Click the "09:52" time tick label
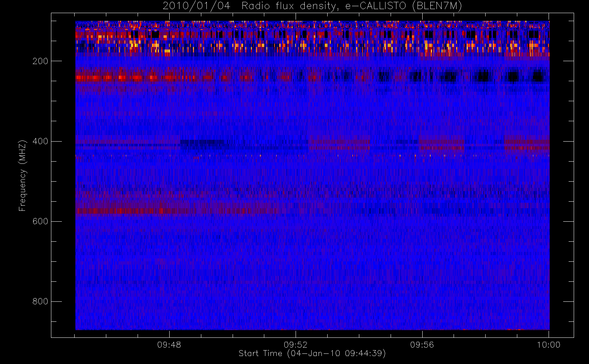Viewport: 589px width, 364px height. (296, 345)
